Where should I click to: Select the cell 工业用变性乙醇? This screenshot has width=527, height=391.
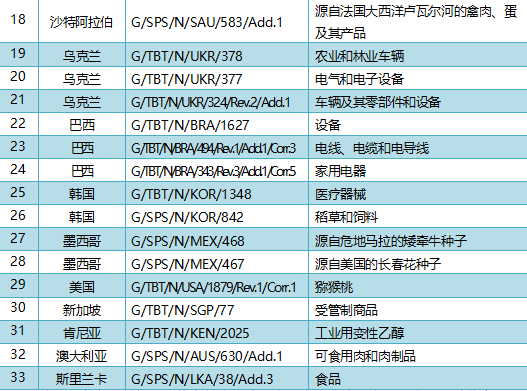coord(418,332)
